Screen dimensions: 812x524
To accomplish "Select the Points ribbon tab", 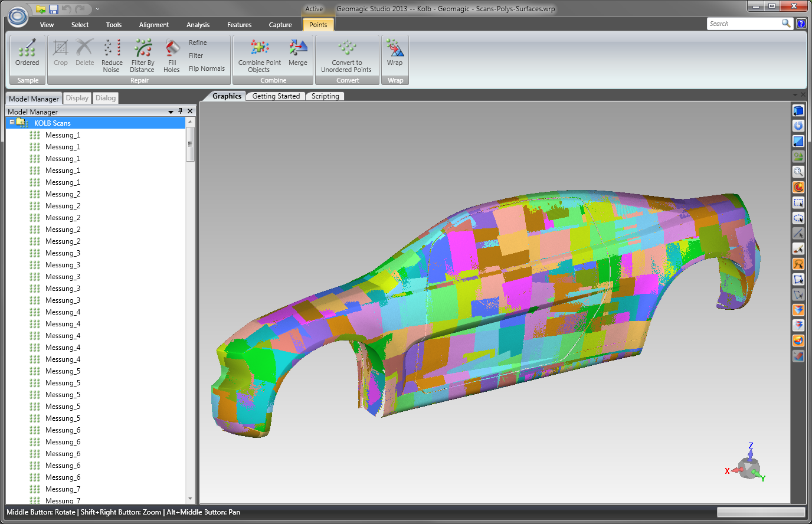I will (x=318, y=25).
